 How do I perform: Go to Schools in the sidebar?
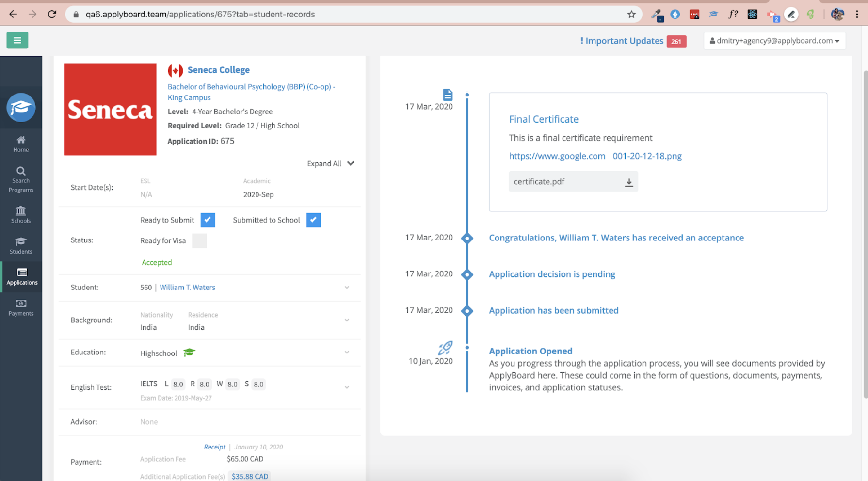tap(21, 214)
